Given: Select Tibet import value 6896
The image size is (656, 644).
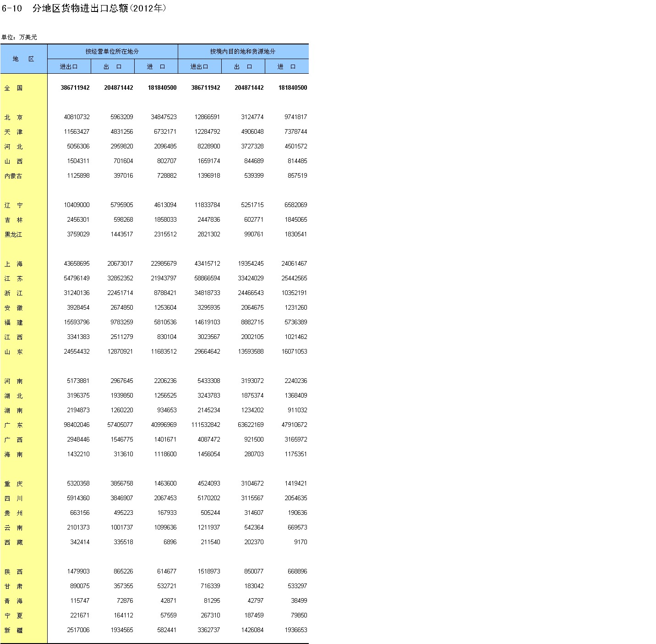Looking at the screenshot, I should pos(170,542).
